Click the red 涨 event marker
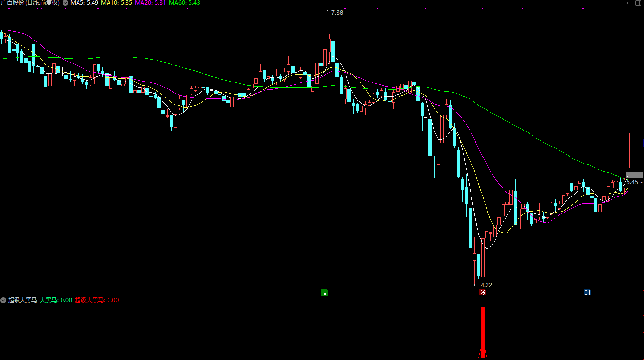The width and height of the screenshot is (644, 360). pyautogui.click(x=482, y=293)
